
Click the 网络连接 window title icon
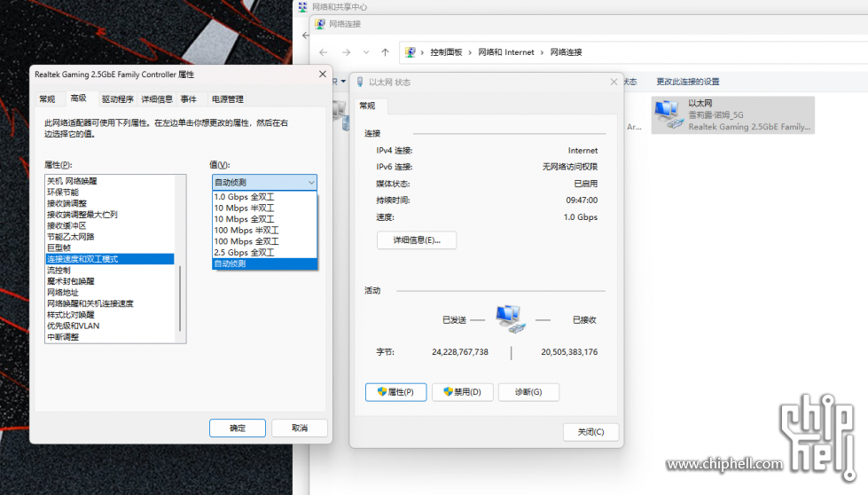point(320,24)
